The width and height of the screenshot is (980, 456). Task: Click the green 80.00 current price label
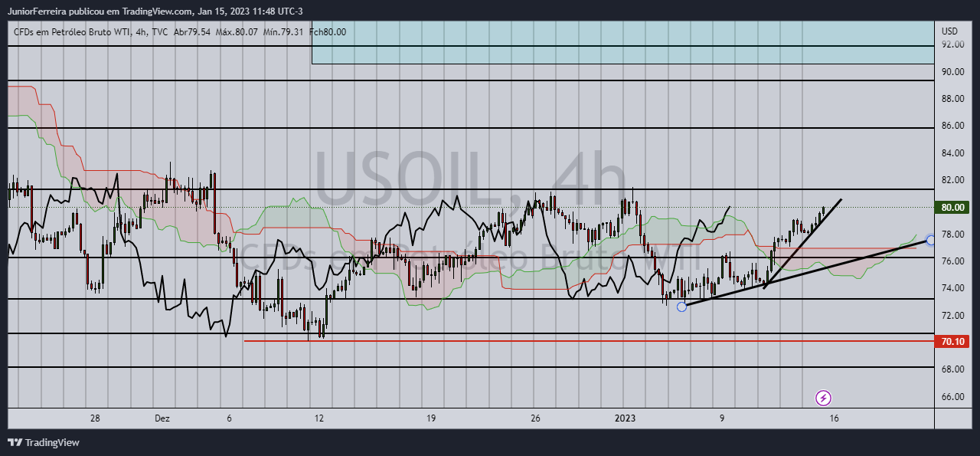tap(952, 208)
